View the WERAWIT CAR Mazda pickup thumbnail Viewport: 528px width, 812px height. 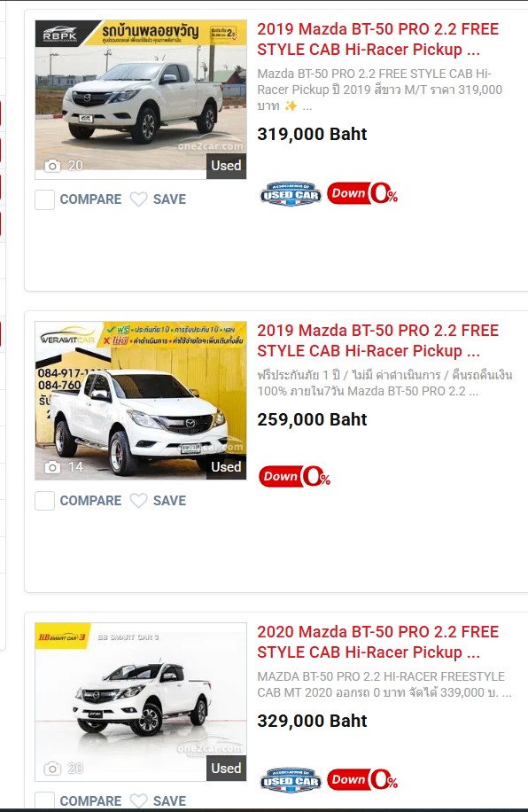[141, 401]
